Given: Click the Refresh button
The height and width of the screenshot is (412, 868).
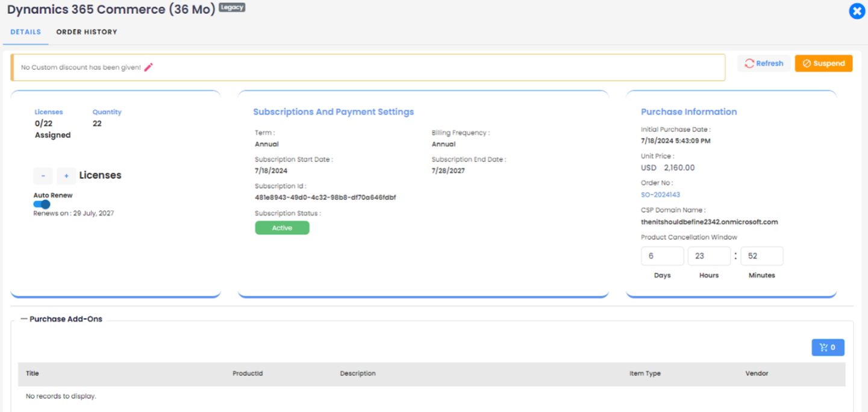Looking at the screenshot, I should [x=764, y=63].
